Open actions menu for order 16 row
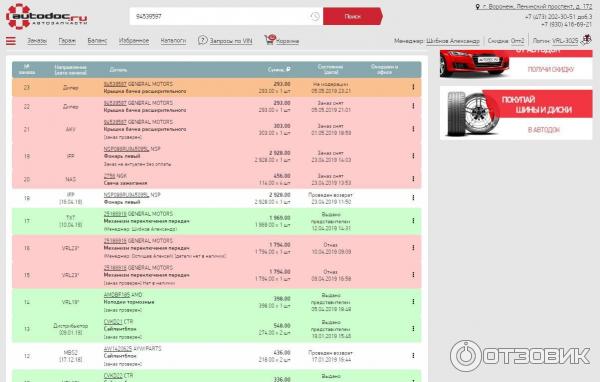 pos(413,248)
